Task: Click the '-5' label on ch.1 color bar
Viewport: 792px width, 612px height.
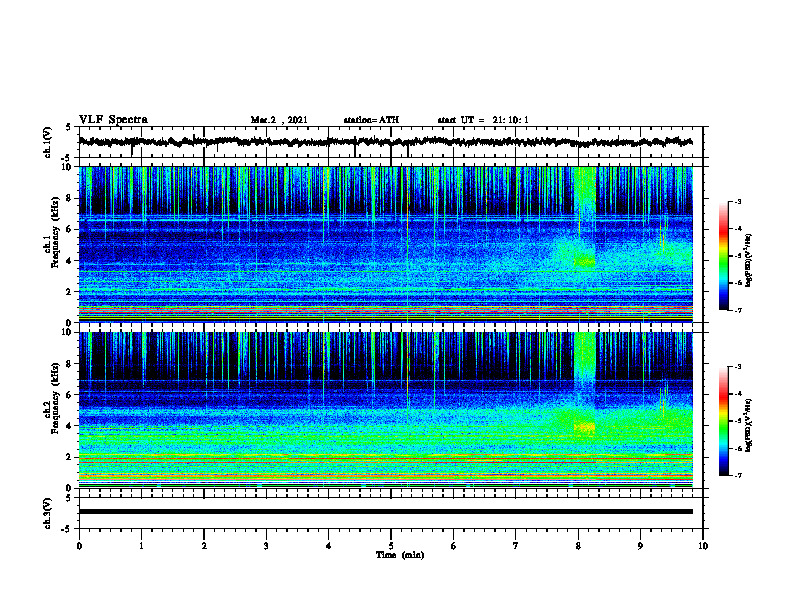Action: [x=737, y=256]
